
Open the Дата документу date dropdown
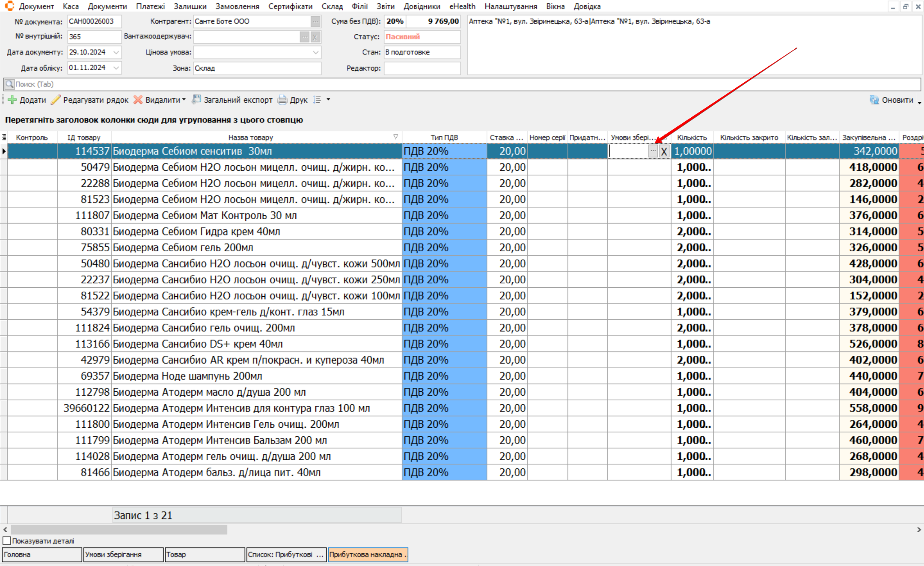(116, 52)
